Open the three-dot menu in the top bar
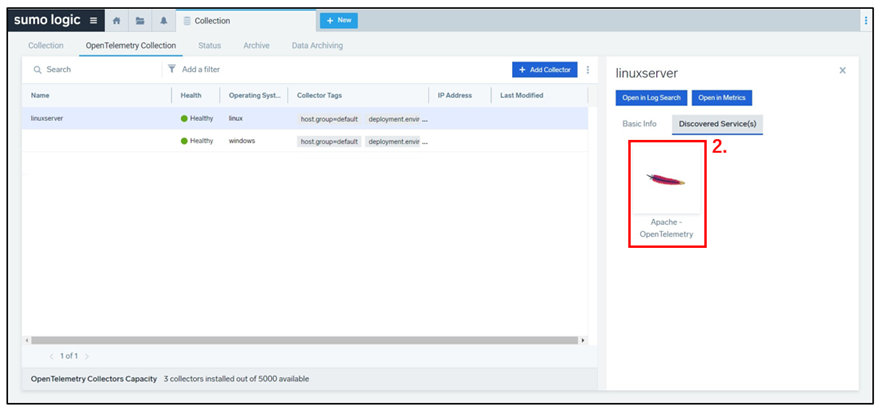Image resolution: width=886 pixels, height=411 pixels. point(866,20)
